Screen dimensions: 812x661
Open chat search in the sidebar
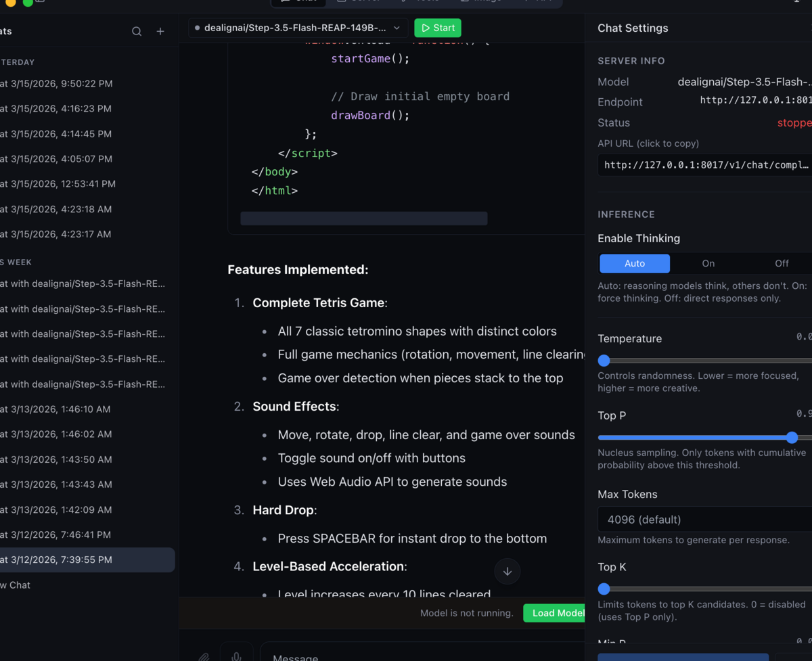136,31
